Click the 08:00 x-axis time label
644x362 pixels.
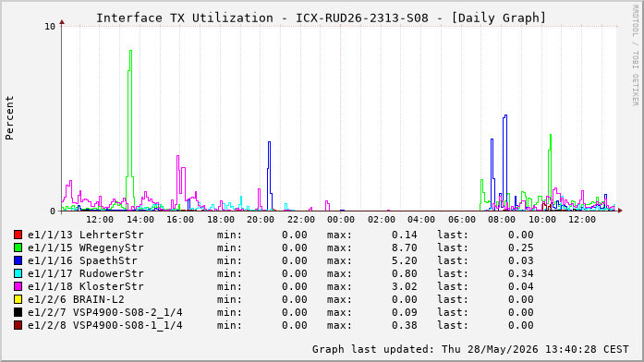(502, 220)
